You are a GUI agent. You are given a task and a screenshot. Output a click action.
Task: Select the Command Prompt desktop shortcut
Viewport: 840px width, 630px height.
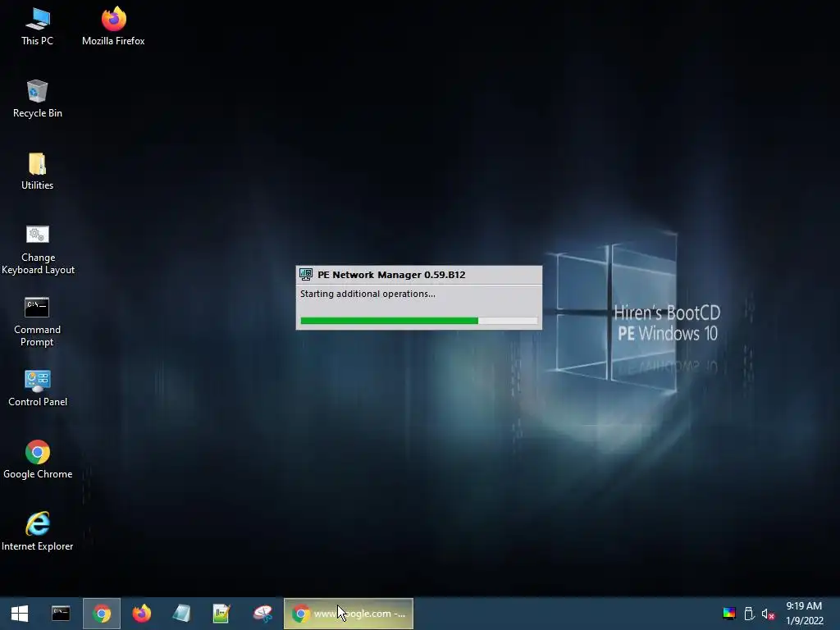[38, 322]
